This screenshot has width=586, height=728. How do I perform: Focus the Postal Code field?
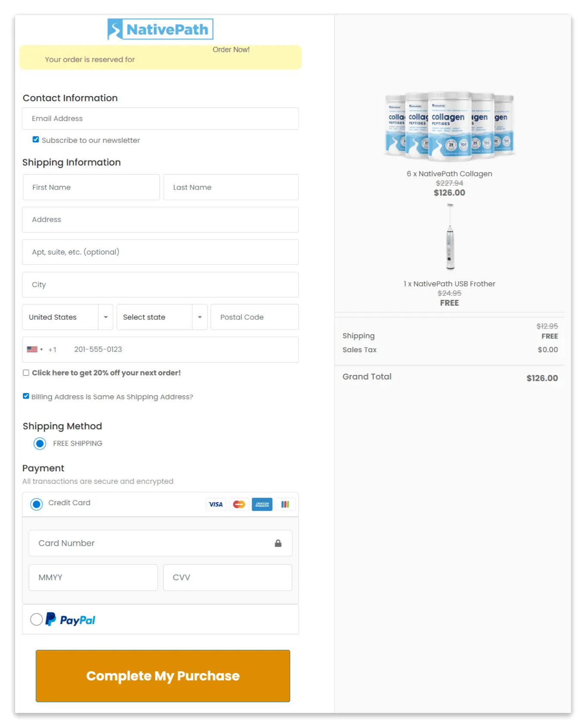[255, 317]
